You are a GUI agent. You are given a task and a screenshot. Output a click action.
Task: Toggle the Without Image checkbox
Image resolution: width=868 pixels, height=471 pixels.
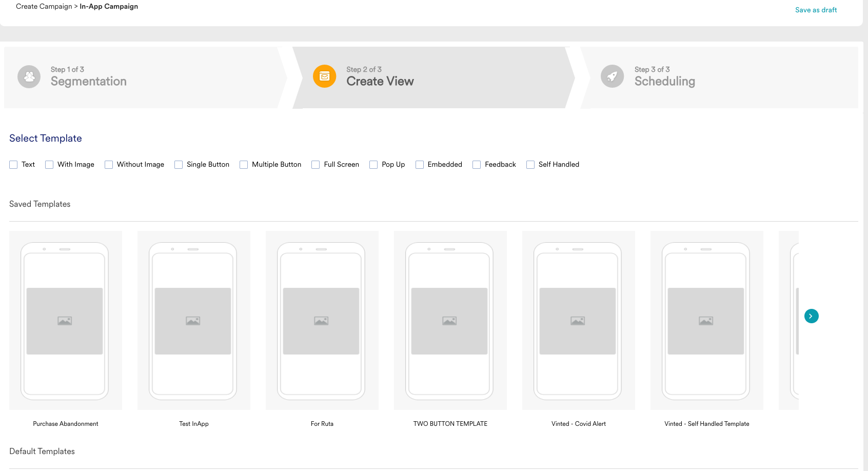[x=109, y=165]
